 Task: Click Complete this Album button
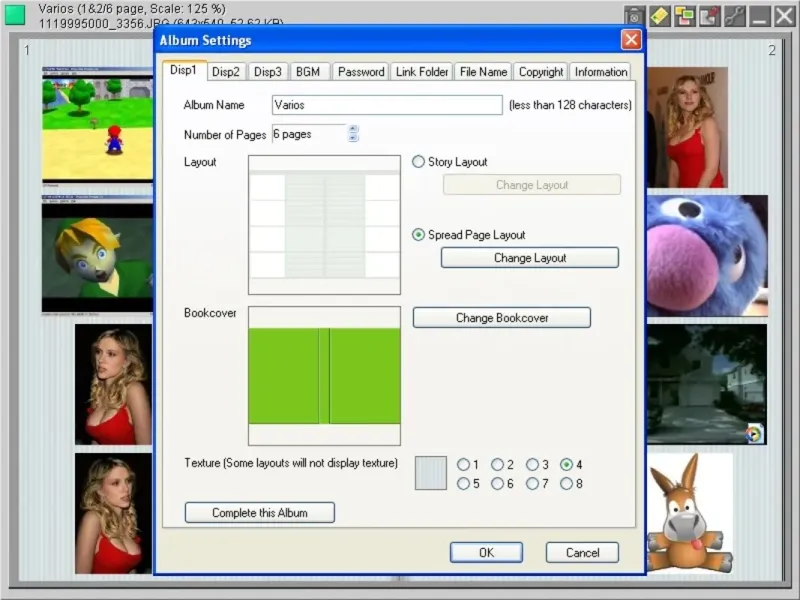(x=260, y=513)
